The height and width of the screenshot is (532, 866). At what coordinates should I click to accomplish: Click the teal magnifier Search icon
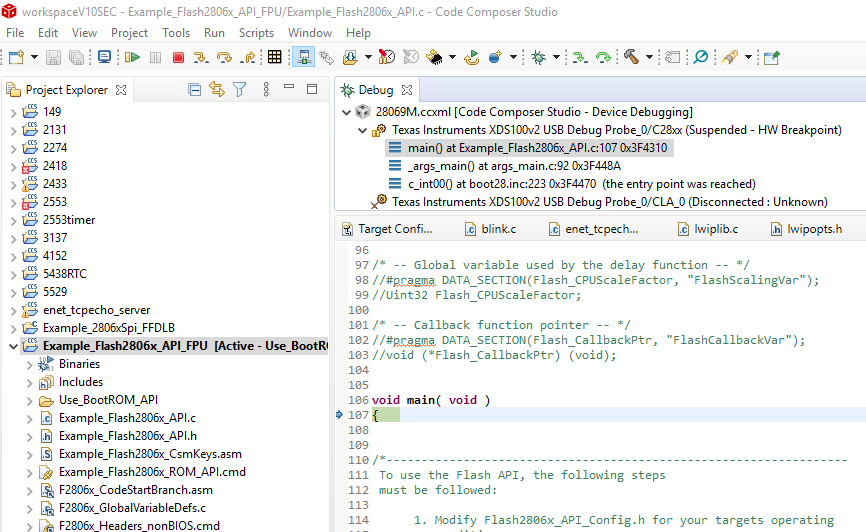click(700, 57)
